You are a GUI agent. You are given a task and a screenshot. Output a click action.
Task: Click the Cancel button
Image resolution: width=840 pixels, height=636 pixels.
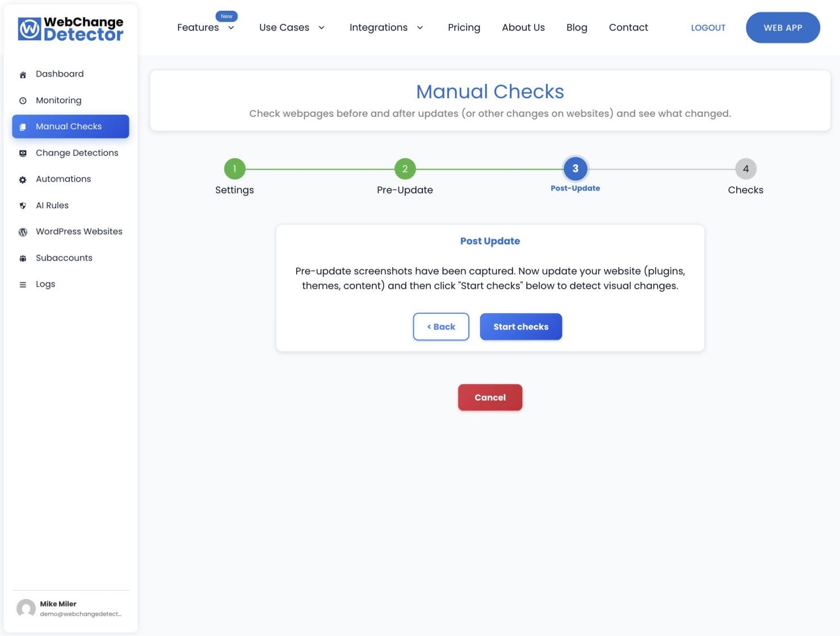pyautogui.click(x=490, y=397)
